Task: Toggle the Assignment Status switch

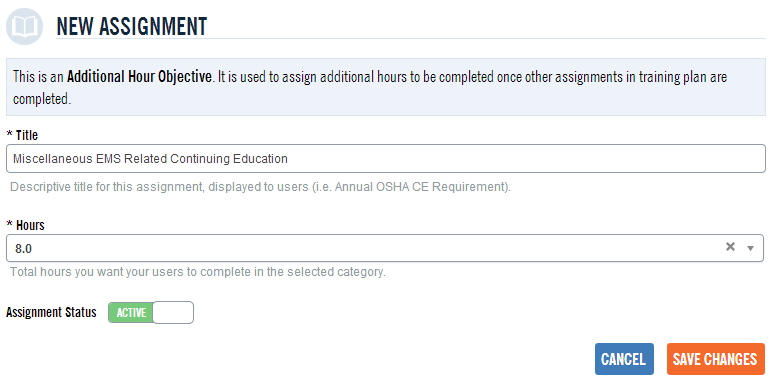Action: (x=151, y=313)
